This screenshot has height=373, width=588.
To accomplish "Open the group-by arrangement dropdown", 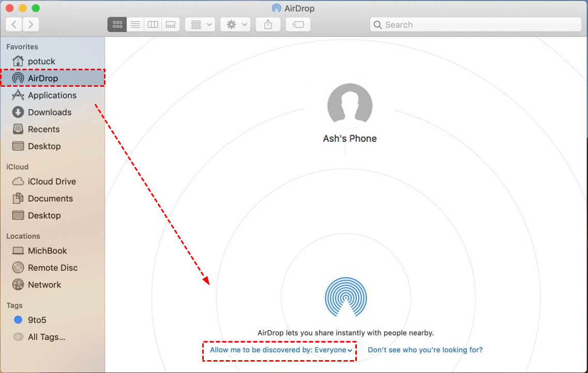I will pos(200,25).
